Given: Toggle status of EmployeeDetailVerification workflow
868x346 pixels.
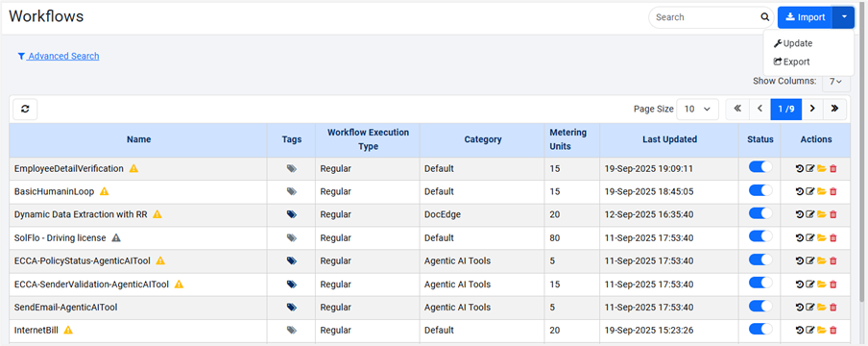Looking at the screenshot, I should (x=760, y=167).
